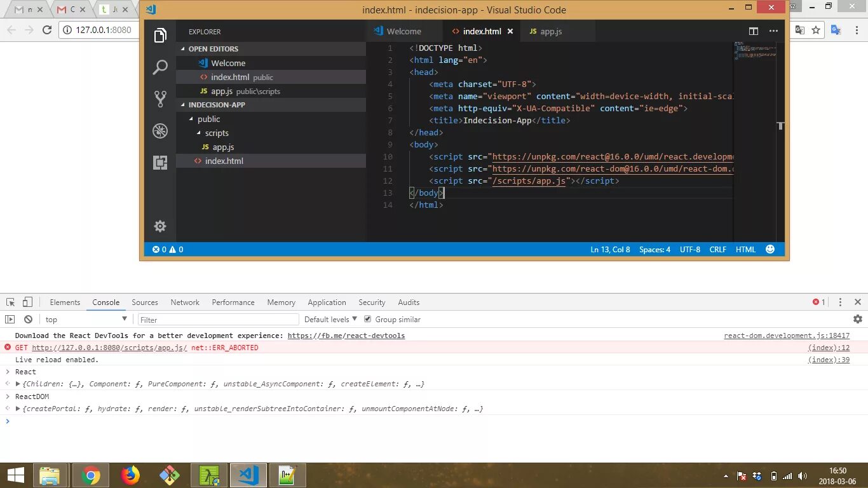Screen dimensions: 868x488
Task: Switch to the Welcome editor tab
Action: tap(404, 31)
